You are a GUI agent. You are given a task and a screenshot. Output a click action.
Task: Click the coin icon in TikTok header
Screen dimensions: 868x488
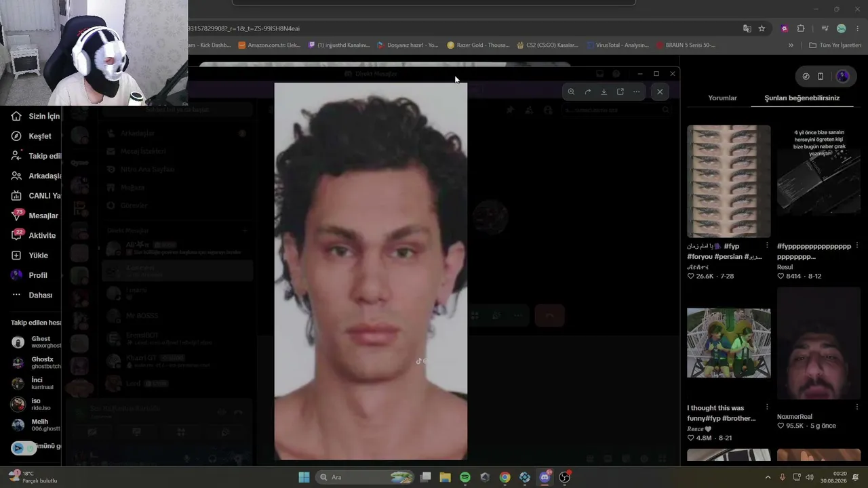tap(806, 77)
